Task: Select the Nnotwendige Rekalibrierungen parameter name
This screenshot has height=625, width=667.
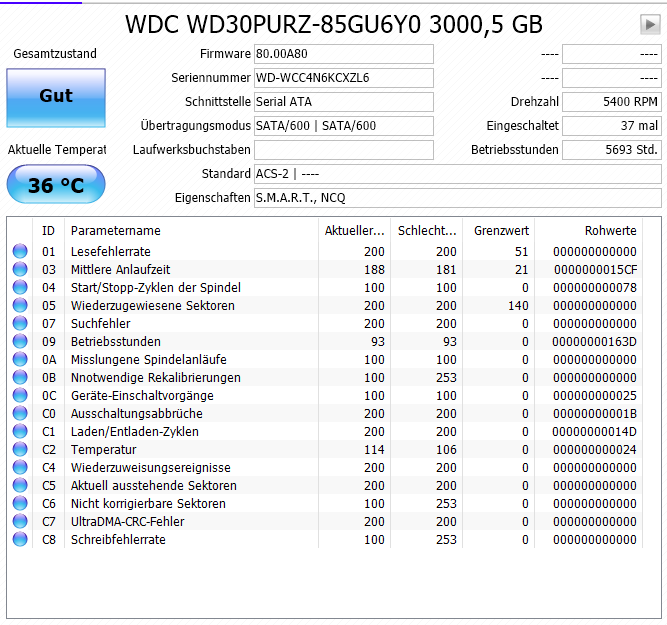Action: tap(156, 378)
